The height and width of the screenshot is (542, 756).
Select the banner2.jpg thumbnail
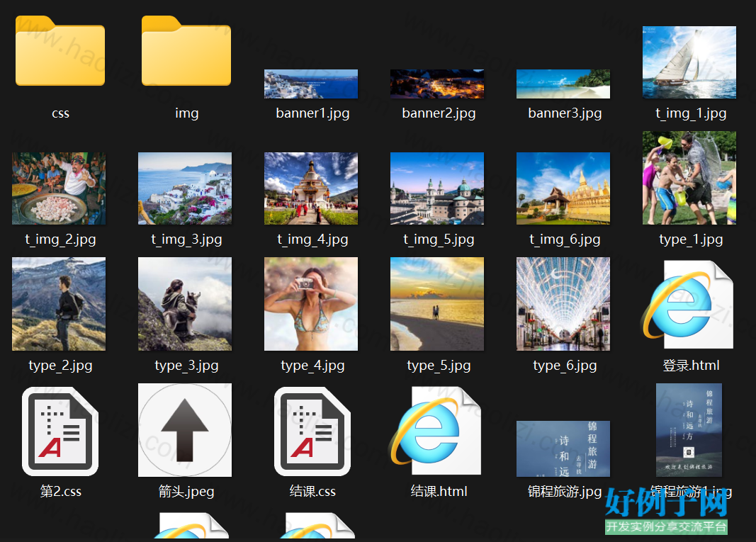click(437, 84)
